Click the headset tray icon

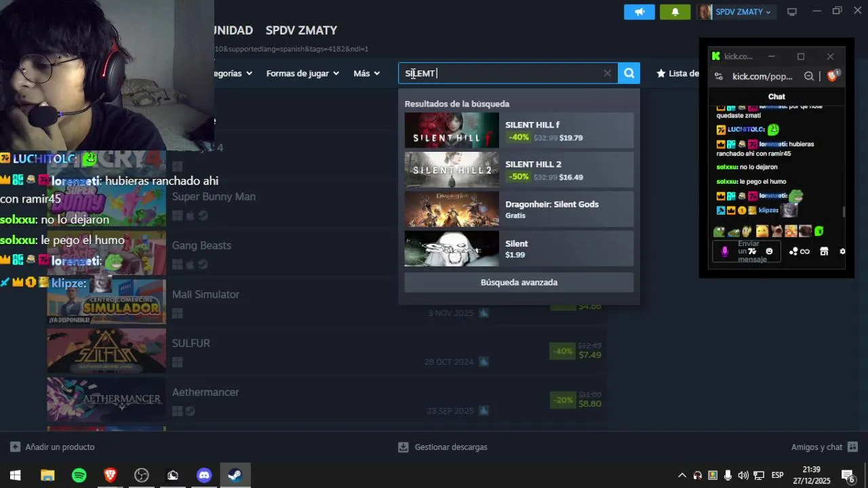point(697,476)
